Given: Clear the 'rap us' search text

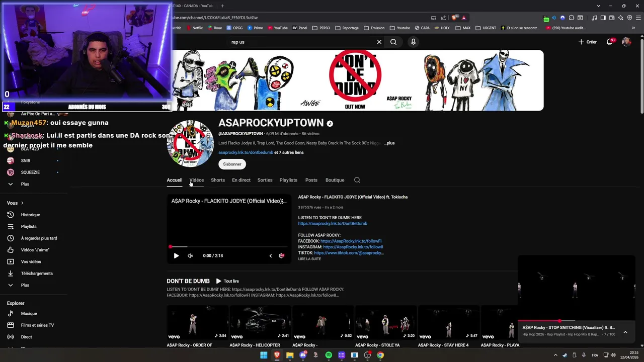Looking at the screenshot, I should point(379,42).
